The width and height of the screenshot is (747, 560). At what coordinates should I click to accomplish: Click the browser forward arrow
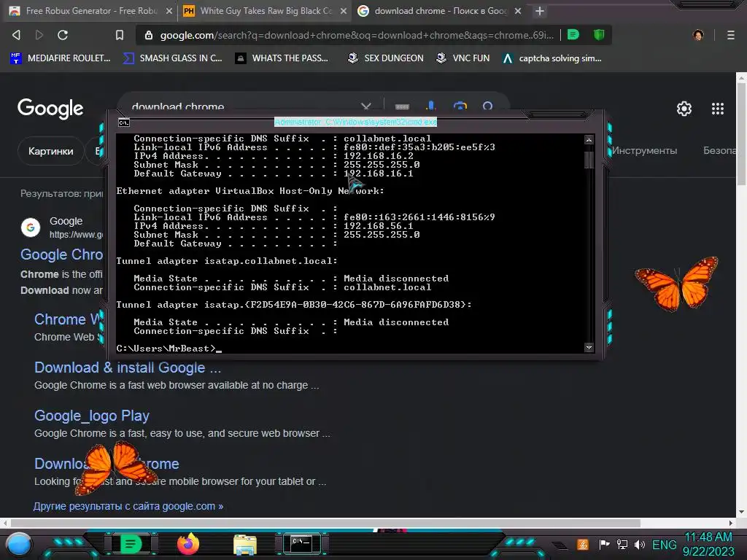tap(39, 35)
